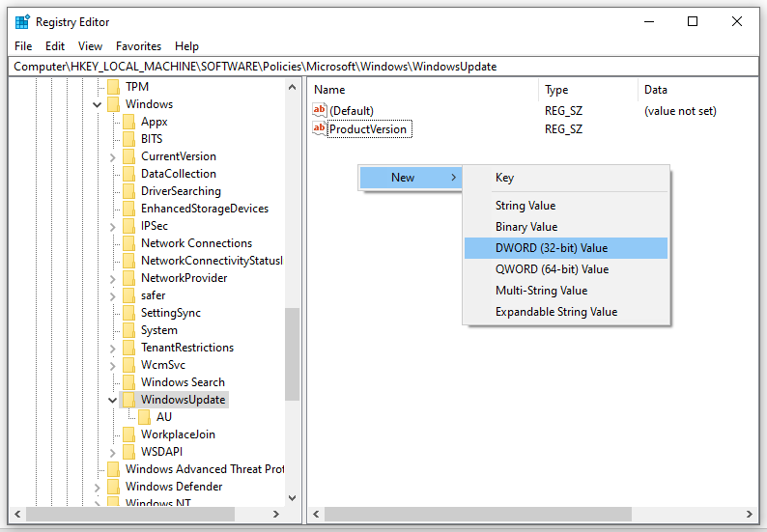Choose DWORD (32-bit) Value from the submenu
The height and width of the screenshot is (532, 767).
tap(566, 248)
